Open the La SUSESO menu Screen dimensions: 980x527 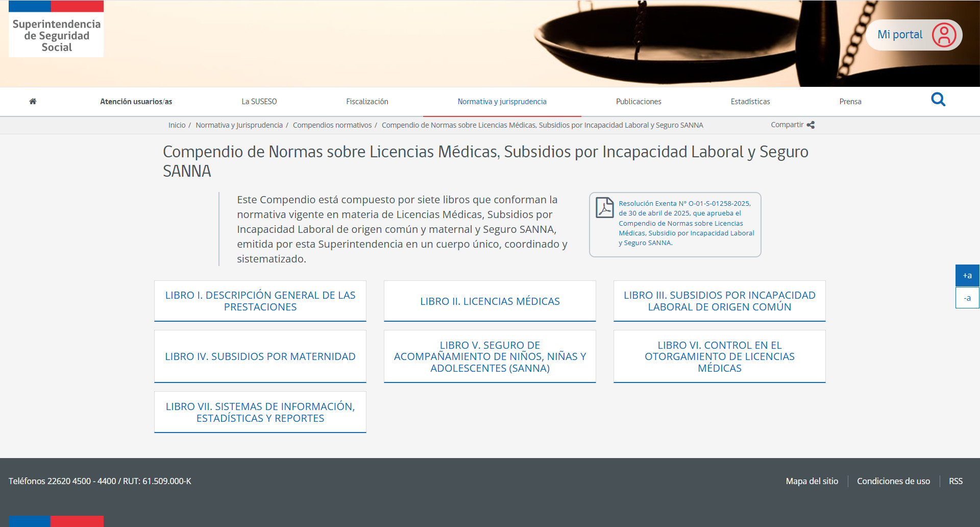(x=259, y=102)
